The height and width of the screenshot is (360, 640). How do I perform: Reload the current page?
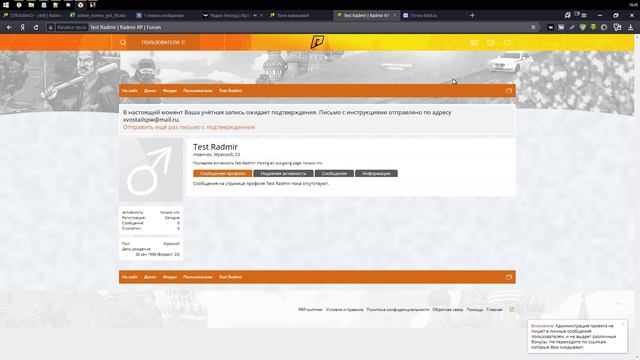36,27
